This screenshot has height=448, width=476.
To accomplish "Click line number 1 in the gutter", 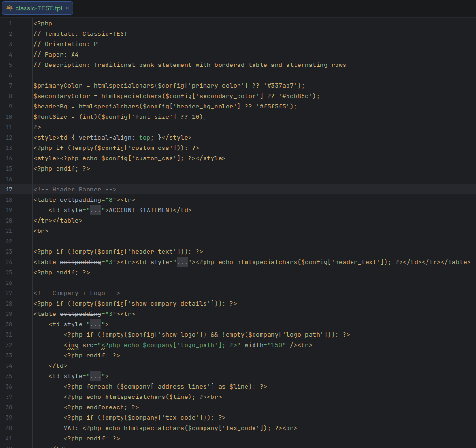I will point(10,23).
